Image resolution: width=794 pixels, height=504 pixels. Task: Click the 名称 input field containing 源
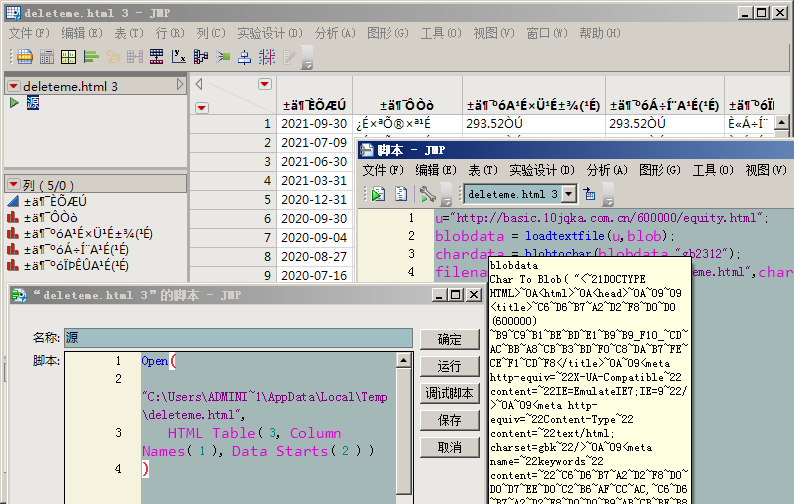point(238,339)
